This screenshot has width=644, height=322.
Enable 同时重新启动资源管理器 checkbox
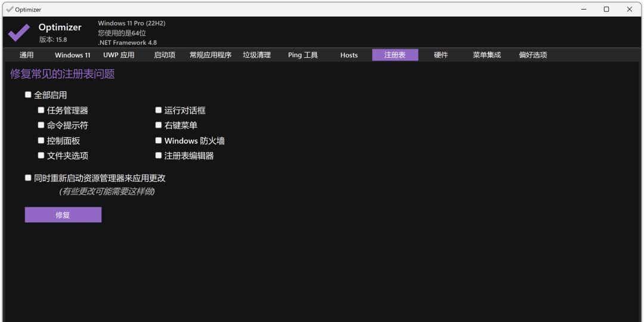pyautogui.click(x=28, y=178)
